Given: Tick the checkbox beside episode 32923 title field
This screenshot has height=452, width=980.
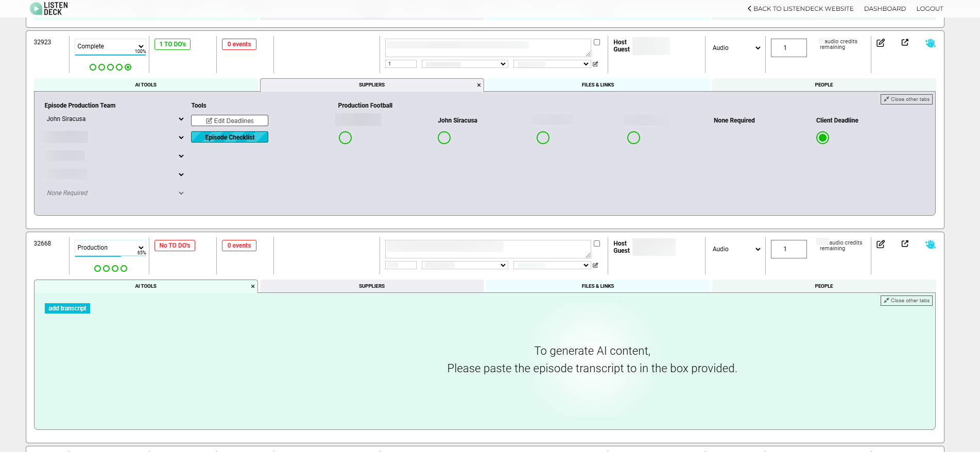Looking at the screenshot, I should point(597,42).
